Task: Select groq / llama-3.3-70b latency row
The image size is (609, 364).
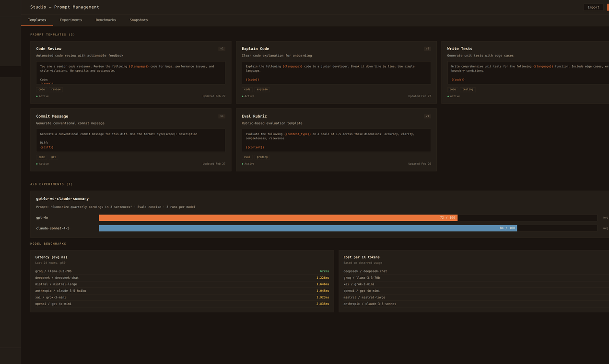Action: (x=182, y=271)
